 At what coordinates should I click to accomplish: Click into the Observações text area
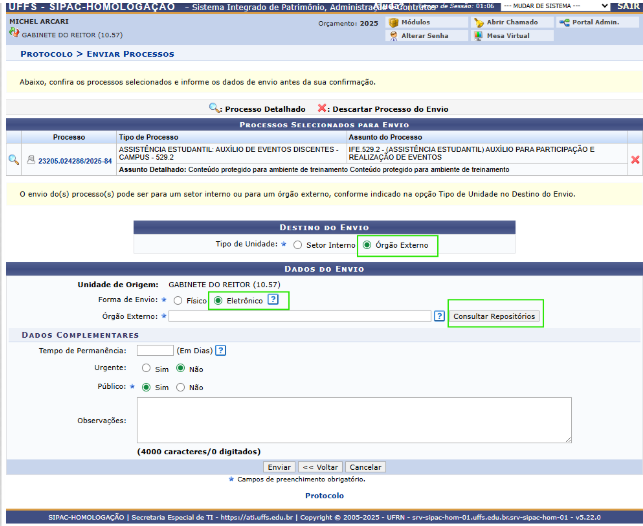click(x=354, y=420)
